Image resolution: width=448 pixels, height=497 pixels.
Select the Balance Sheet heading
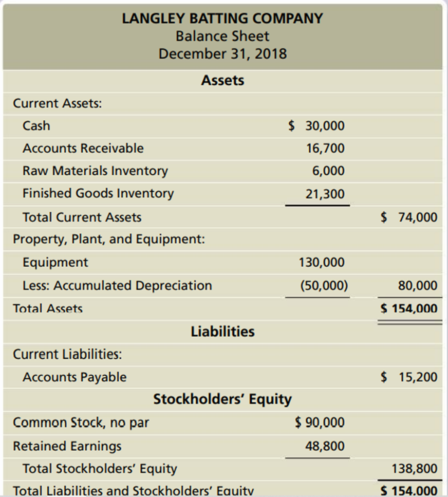pyautogui.click(x=222, y=36)
